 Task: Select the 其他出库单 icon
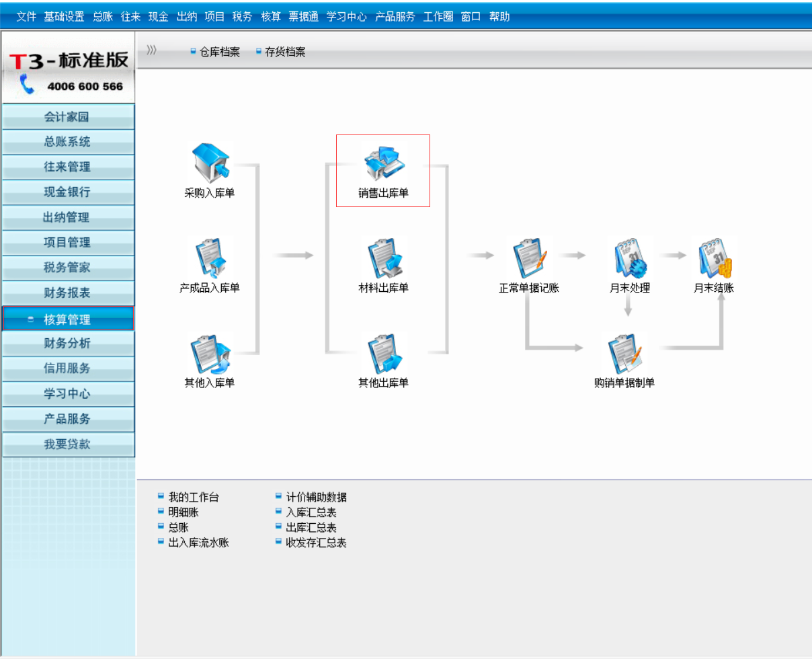(383, 353)
